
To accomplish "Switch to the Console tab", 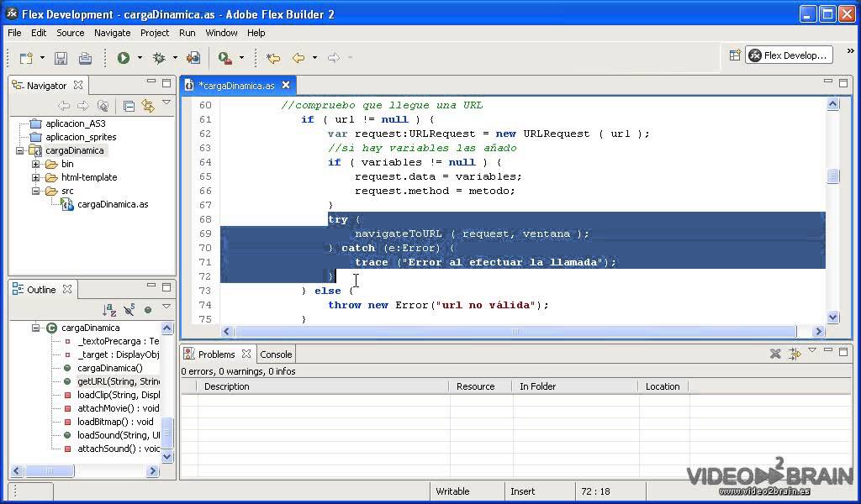I will [276, 354].
